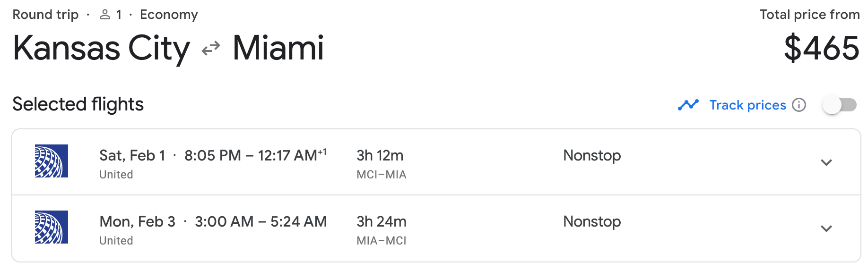This screenshot has width=868, height=270.
Task: Click the Kansas City origin heading
Action: (x=101, y=48)
